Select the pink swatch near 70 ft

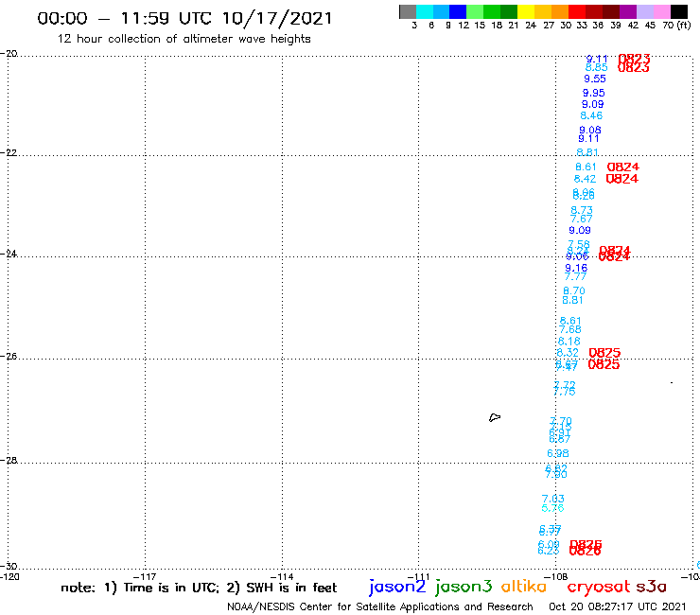(661, 11)
